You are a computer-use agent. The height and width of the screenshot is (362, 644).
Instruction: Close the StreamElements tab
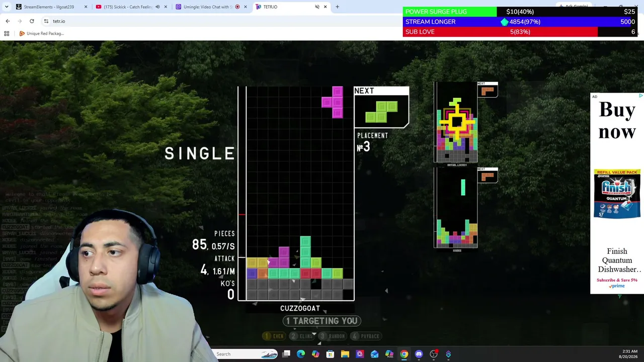coord(86,7)
